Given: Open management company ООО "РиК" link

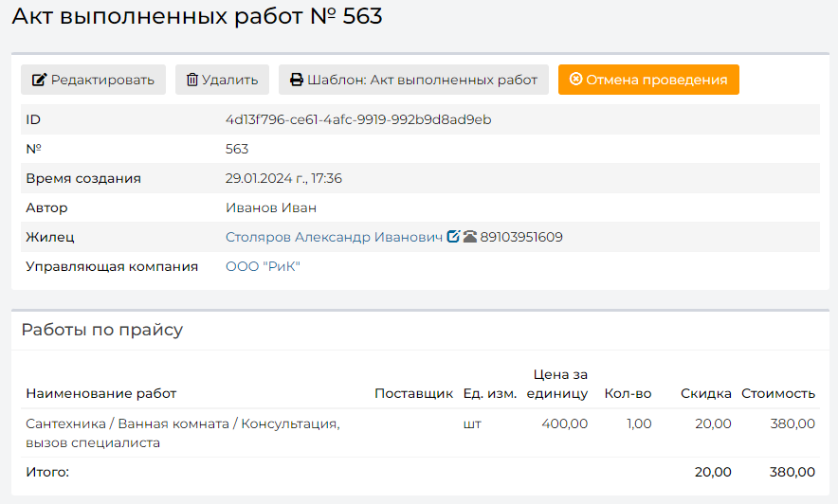Looking at the screenshot, I should coord(263,266).
